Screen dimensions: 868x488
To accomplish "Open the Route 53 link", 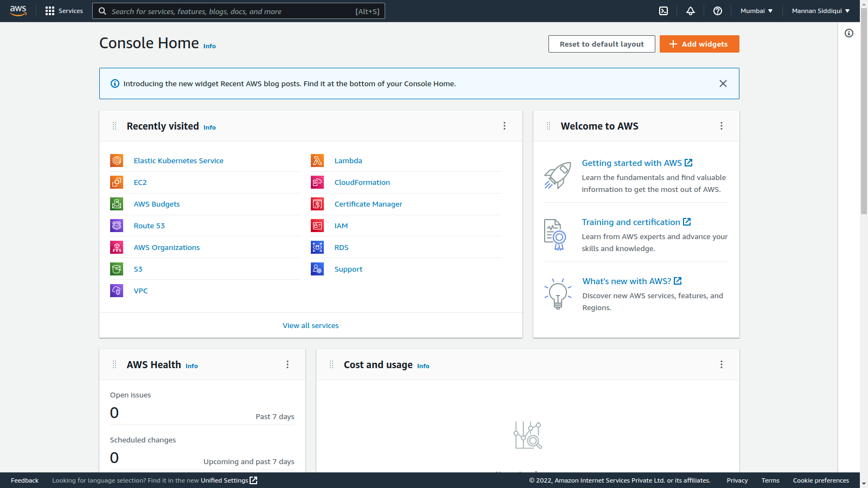I will [x=149, y=226].
